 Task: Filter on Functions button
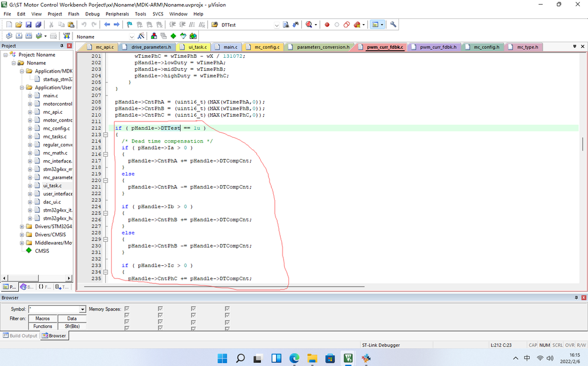[42, 326]
